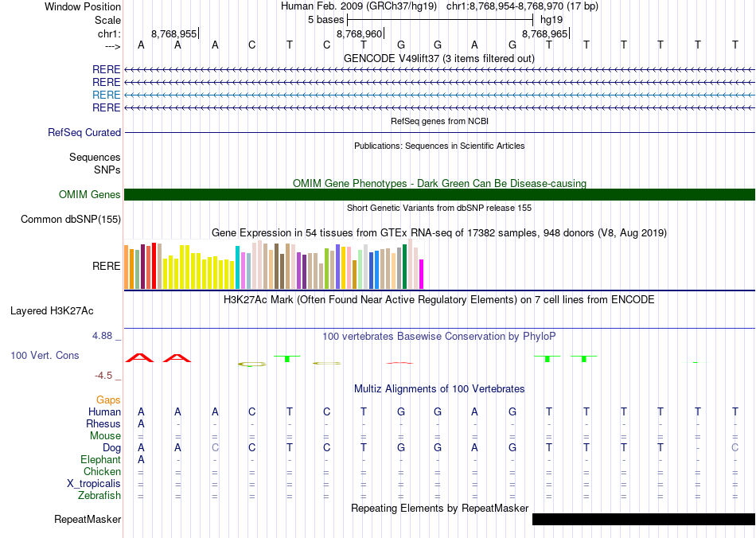
Task: Open '100 vertebrates Basewise Conservation by PhyloP' title
Action: (439, 336)
